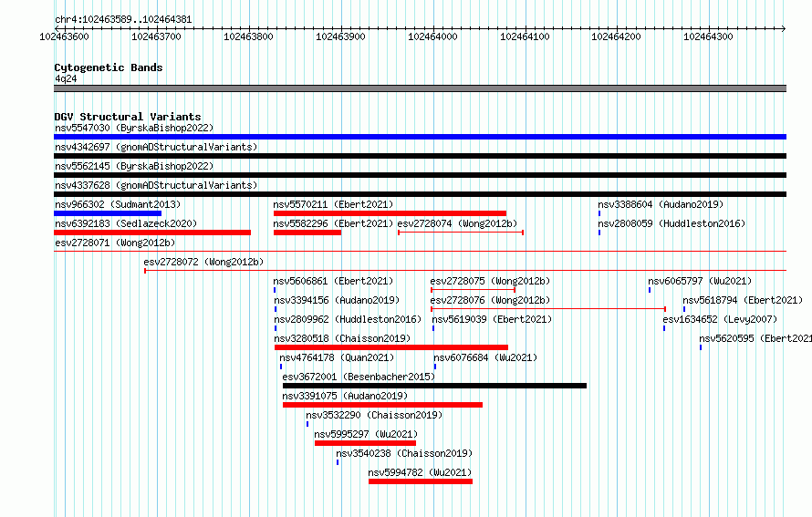Click nsv5994782 (Wu2021) label
Screen dimensions: 812x517
tap(420, 472)
